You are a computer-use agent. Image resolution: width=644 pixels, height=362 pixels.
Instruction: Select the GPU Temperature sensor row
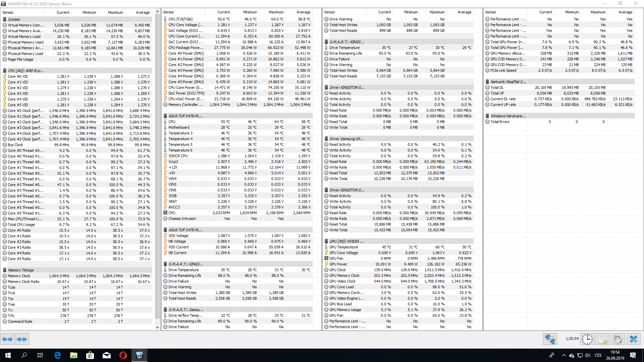click(x=343, y=247)
